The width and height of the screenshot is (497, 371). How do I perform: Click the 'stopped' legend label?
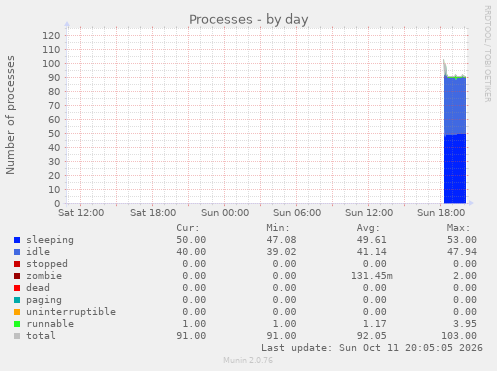pyautogui.click(x=47, y=264)
